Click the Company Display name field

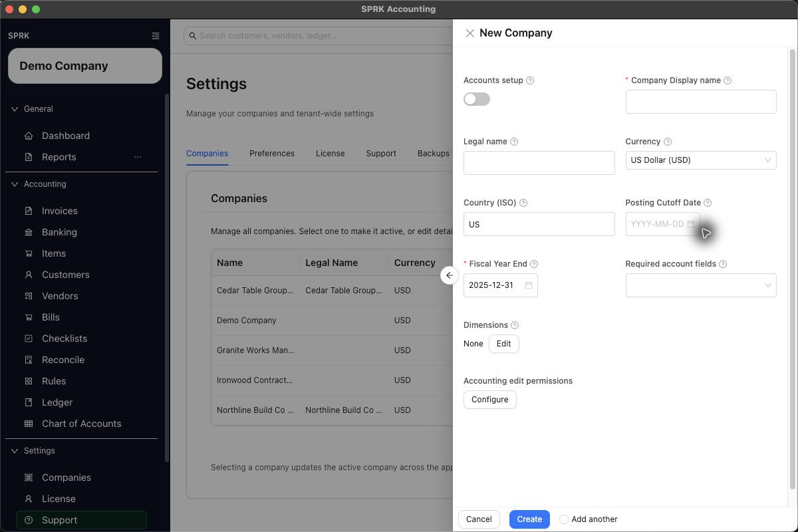701,102
